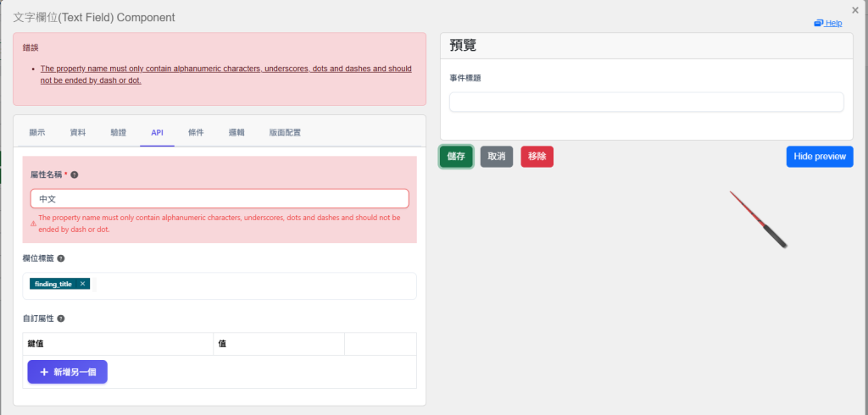Go to the 條件 tab

[196, 133]
